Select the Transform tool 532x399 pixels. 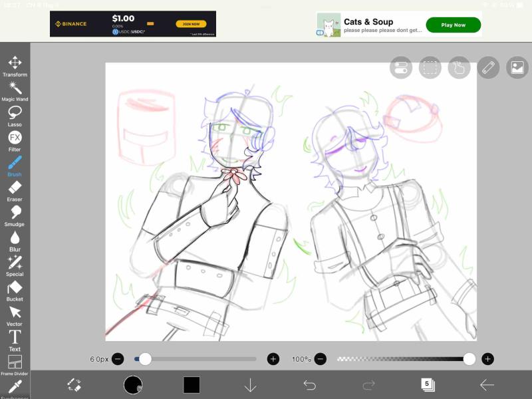(x=15, y=66)
